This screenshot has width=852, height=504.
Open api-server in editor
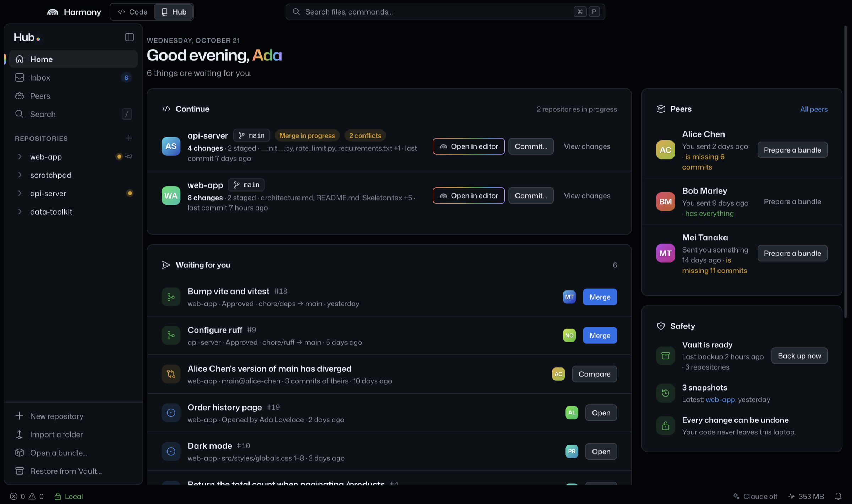click(x=469, y=146)
